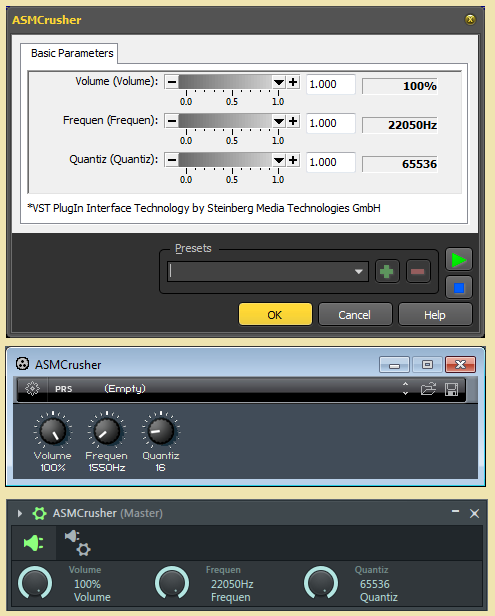The image size is (495, 616).
Task: Click the Volume knob in middle window
Action: click(53, 431)
